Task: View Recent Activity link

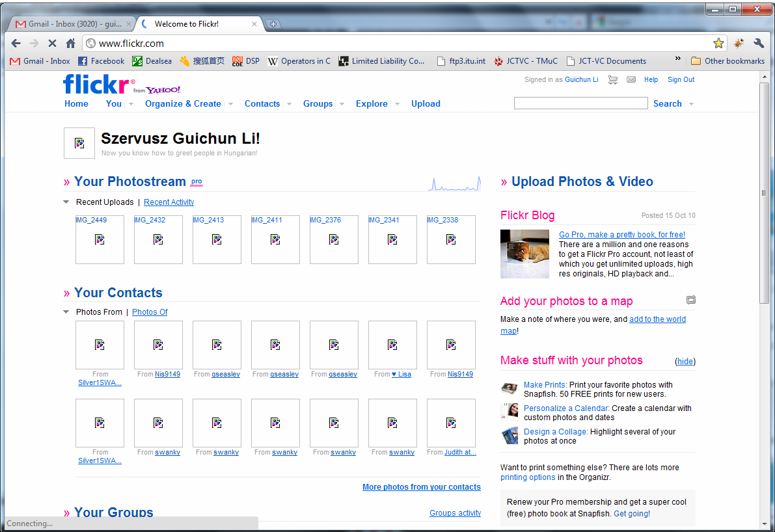Action: point(169,202)
